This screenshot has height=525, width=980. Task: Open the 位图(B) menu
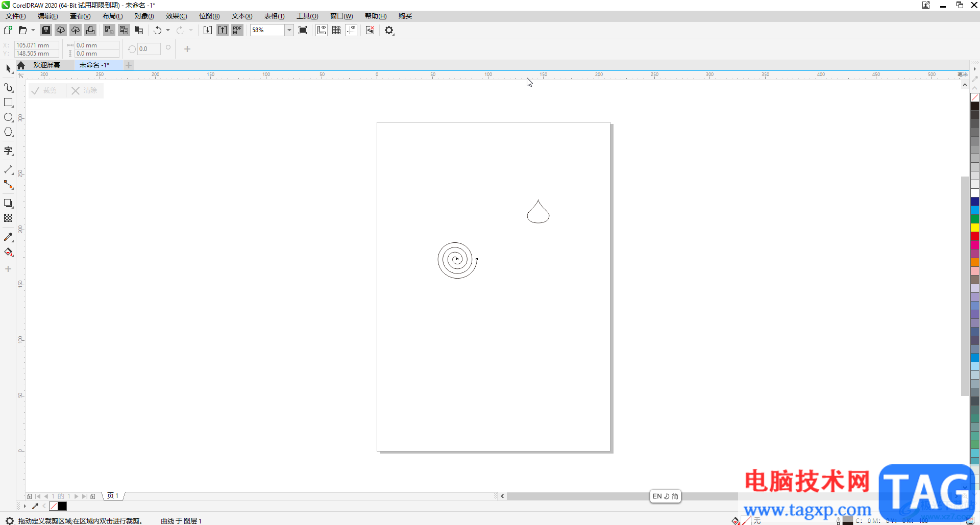pyautogui.click(x=209, y=16)
